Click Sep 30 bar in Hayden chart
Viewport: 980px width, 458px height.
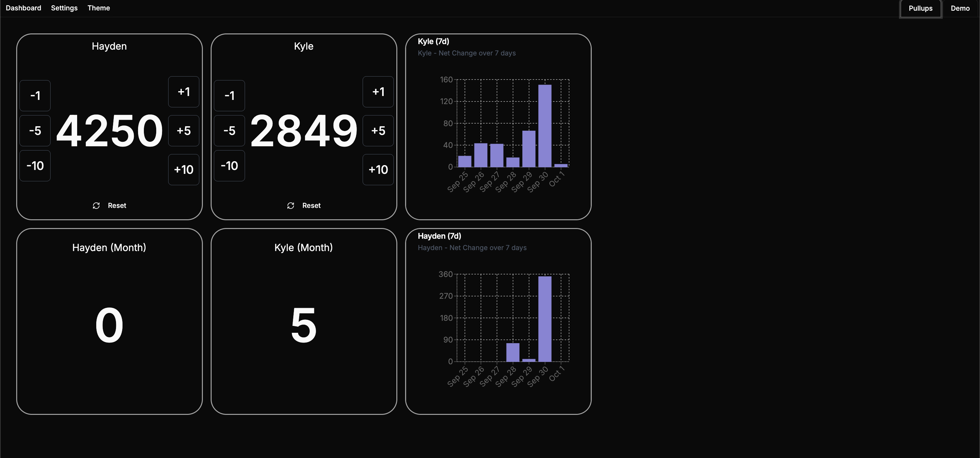545,319
